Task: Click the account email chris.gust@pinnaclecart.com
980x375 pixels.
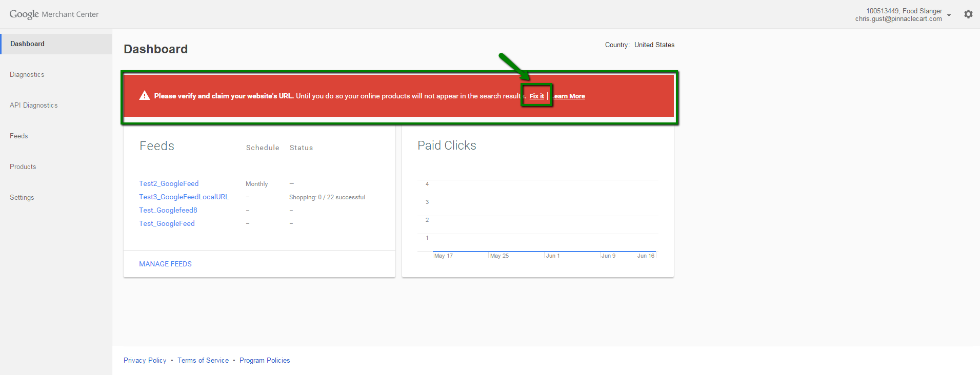Action: point(898,19)
